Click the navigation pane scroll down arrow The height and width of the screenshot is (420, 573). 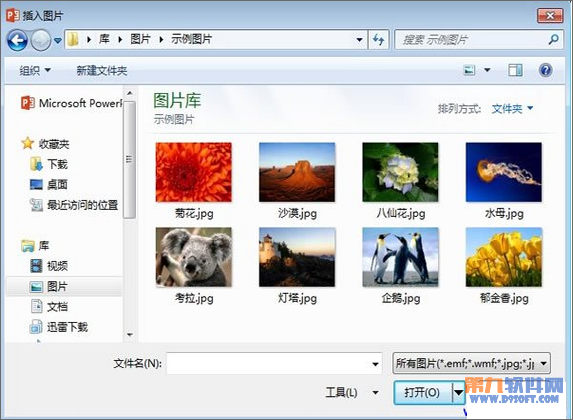click(x=129, y=334)
